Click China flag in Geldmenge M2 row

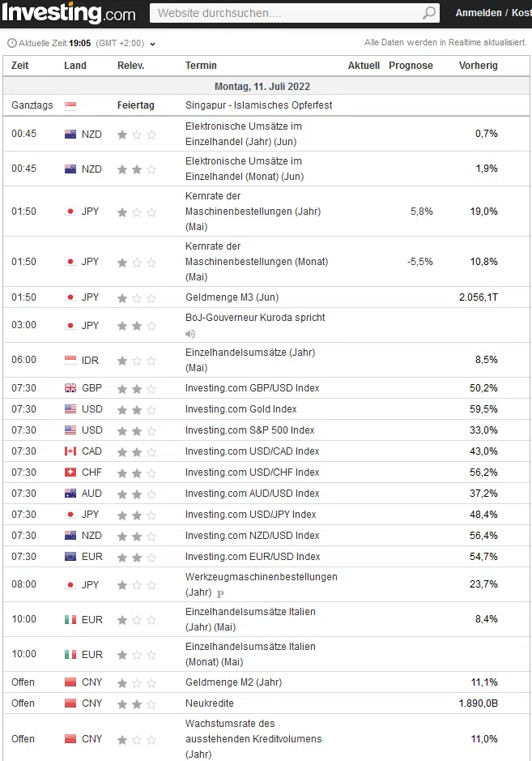coord(70,682)
